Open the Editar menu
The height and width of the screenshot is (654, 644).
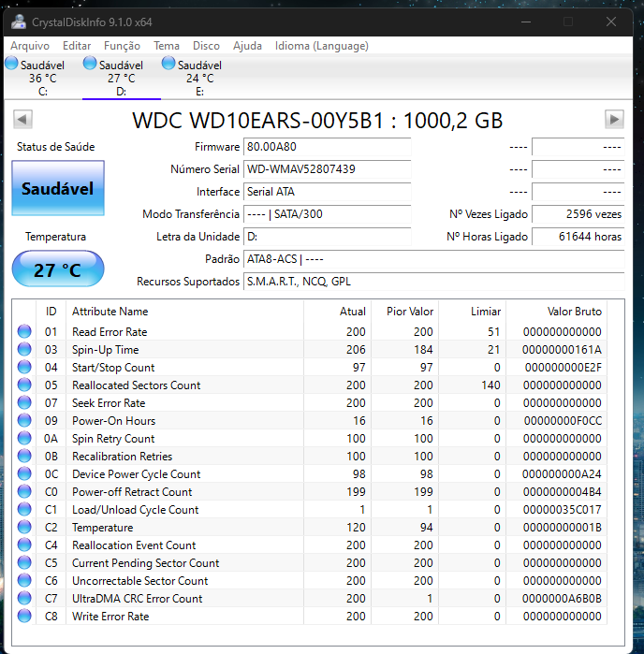77,46
